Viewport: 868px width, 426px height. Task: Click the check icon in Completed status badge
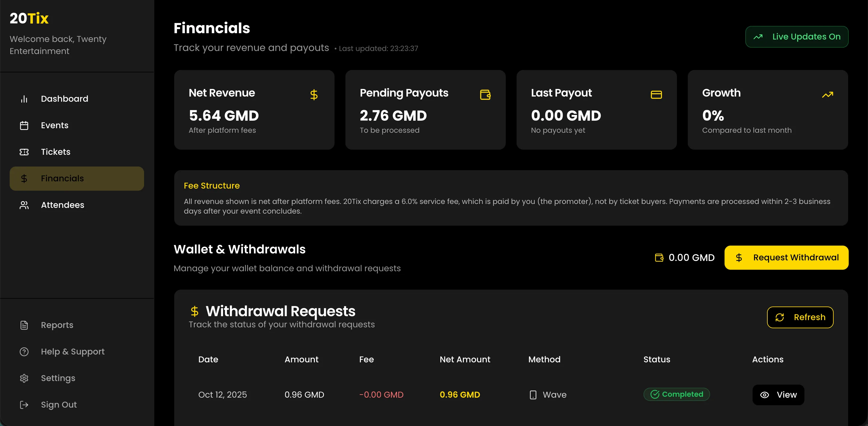[x=654, y=394]
